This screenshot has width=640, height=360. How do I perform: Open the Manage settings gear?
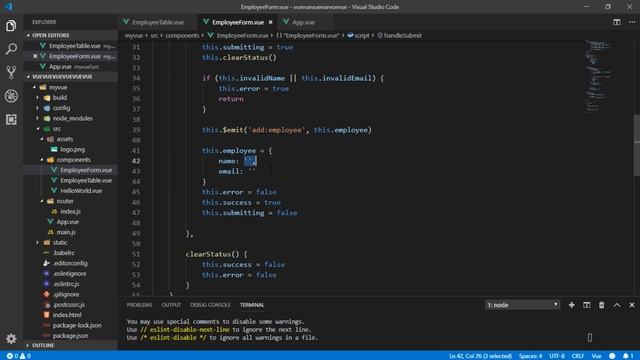coord(11,338)
